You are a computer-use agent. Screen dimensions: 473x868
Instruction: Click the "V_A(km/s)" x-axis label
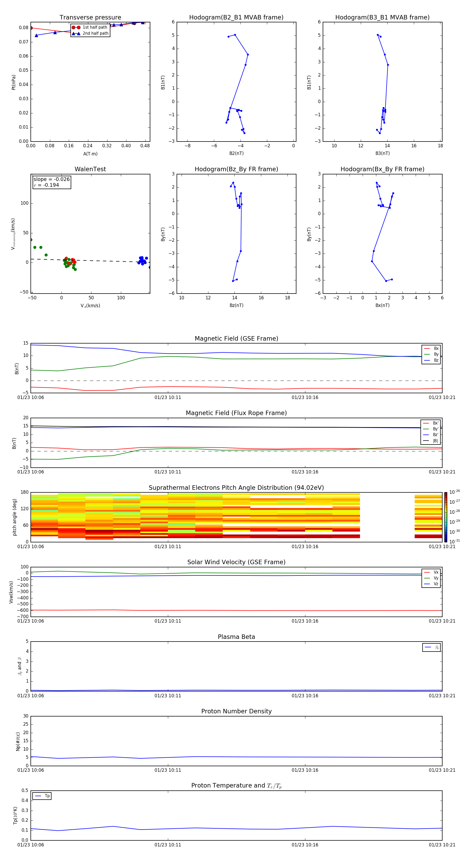(90, 306)
